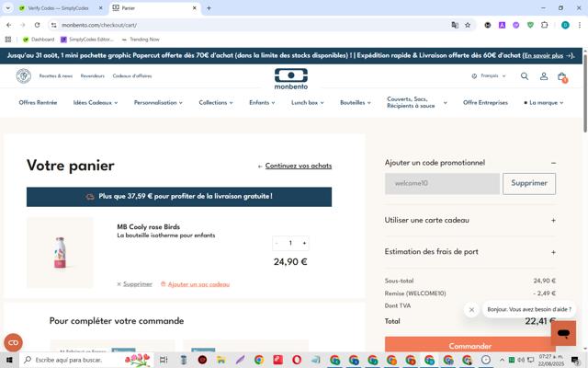
Task: Click the Windows taskbar search box
Action: point(85,360)
